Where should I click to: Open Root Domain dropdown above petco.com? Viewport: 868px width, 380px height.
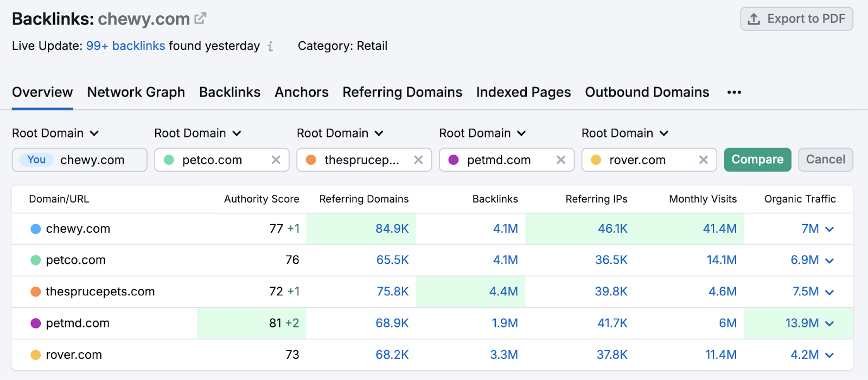197,133
